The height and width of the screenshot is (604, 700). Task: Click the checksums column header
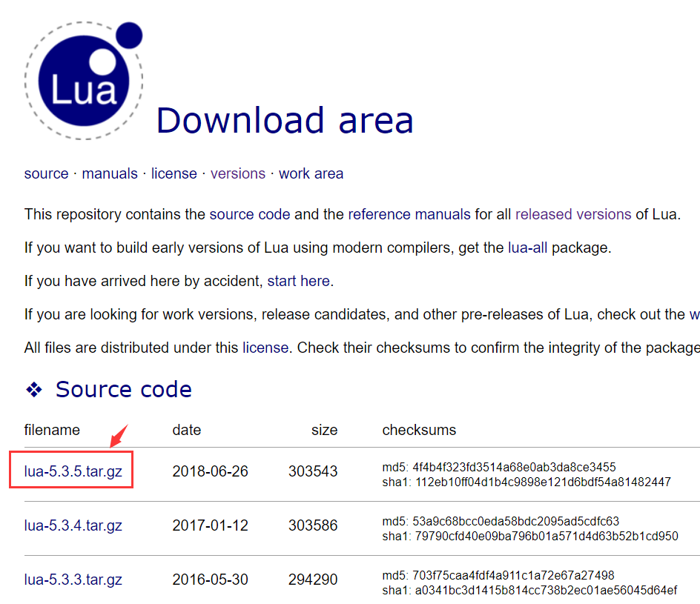[419, 430]
